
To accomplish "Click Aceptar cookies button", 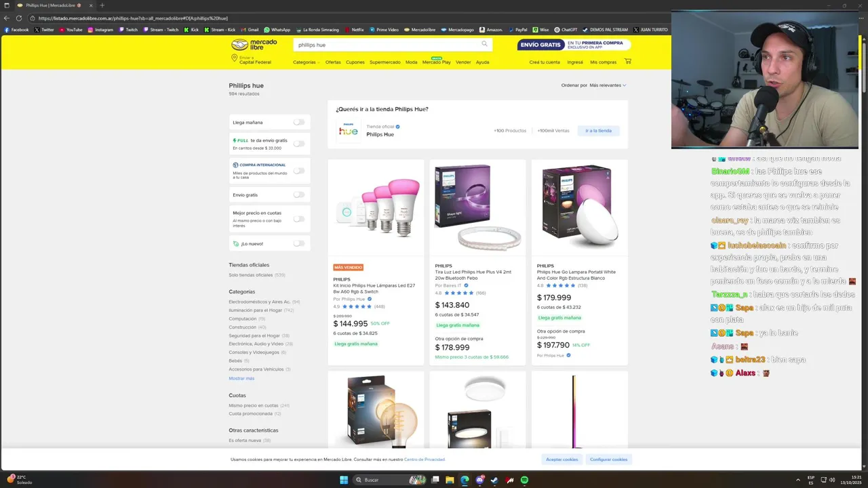I will [562, 460].
